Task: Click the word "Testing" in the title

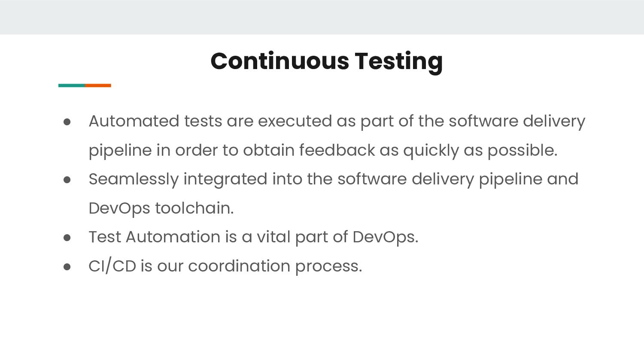Action: pyautogui.click(x=398, y=61)
